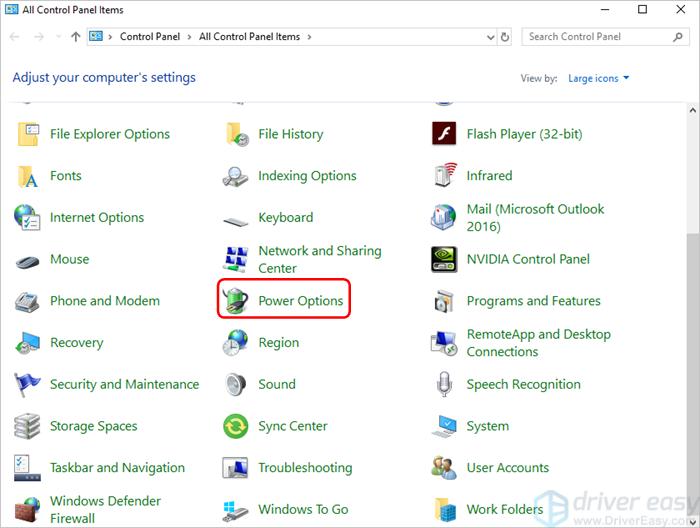
Task: Open the NVIDIA Control Panel icon
Action: (444, 259)
